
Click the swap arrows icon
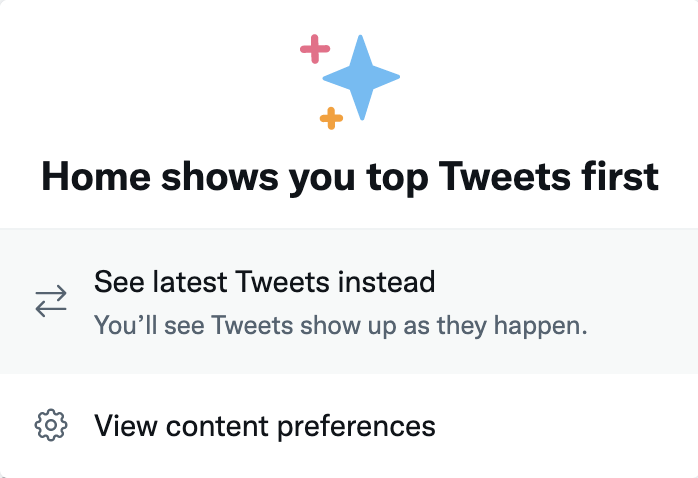click(x=51, y=301)
